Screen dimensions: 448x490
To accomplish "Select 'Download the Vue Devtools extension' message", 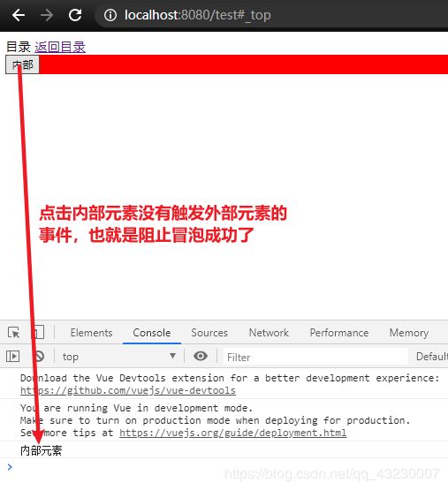I will click(230, 378).
